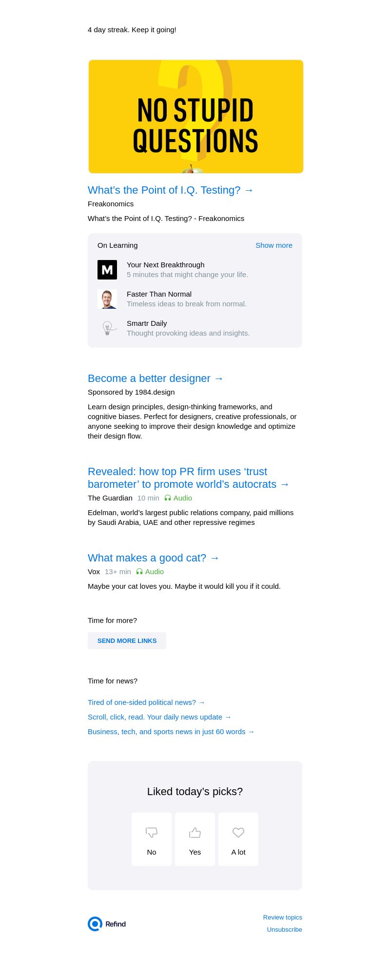Read What makes a good cat article
Screen dimensions: 390x980
pyautogui.click(x=154, y=558)
